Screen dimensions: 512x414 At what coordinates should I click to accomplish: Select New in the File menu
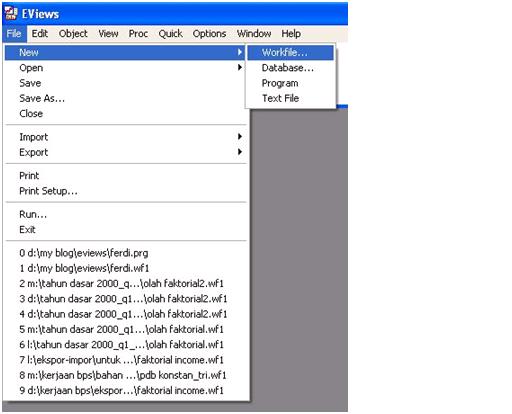[125, 52]
